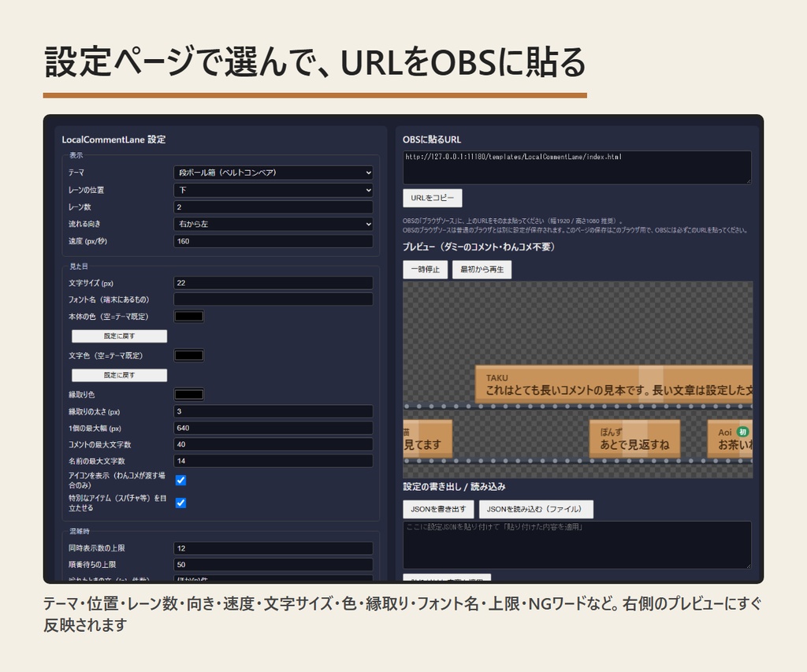The height and width of the screenshot is (672, 807).
Task: Click the empty フォント名 field
Action: [273, 299]
